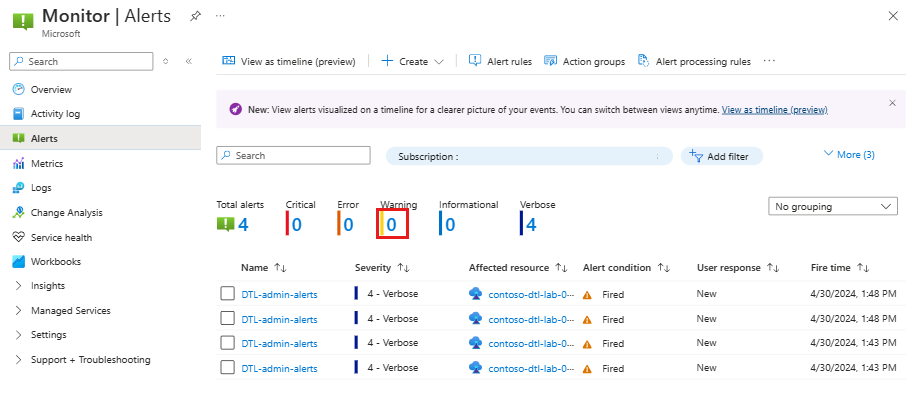Sort by Alert condition column
The height and width of the screenshot is (407, 917).
click(x=626, y=268)
